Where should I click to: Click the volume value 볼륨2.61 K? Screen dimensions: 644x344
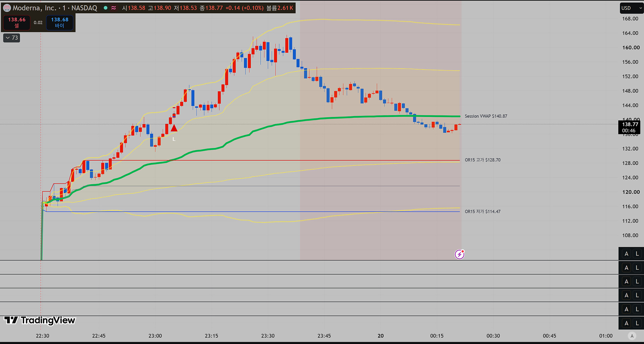click(280, 8)
